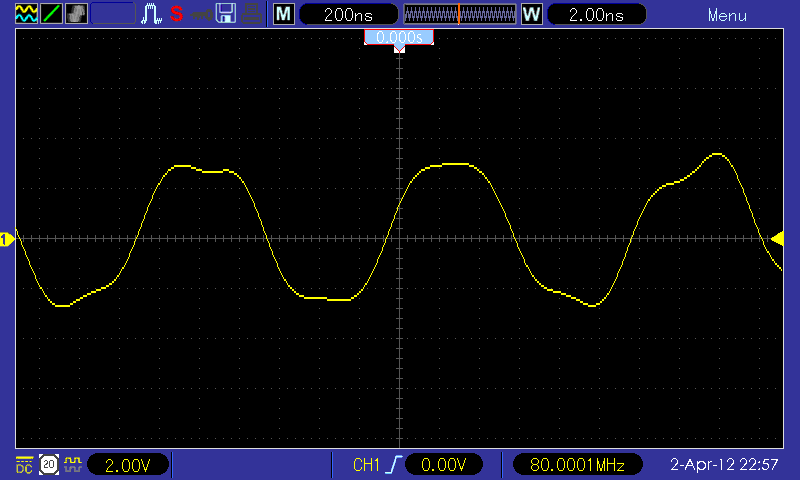Click the gray persistence display icon
800x480 pixels.
point(76,14)
